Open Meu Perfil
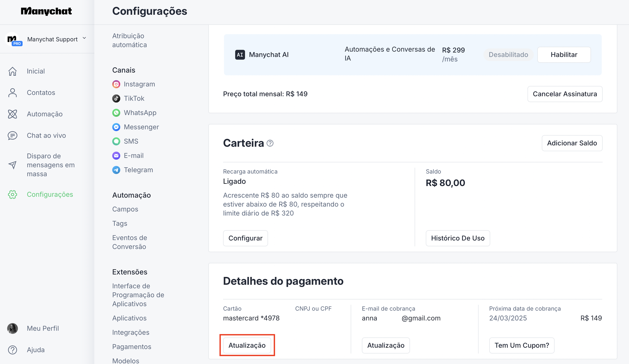Screen dimensions: 629x364 click(x=43, y=328)
